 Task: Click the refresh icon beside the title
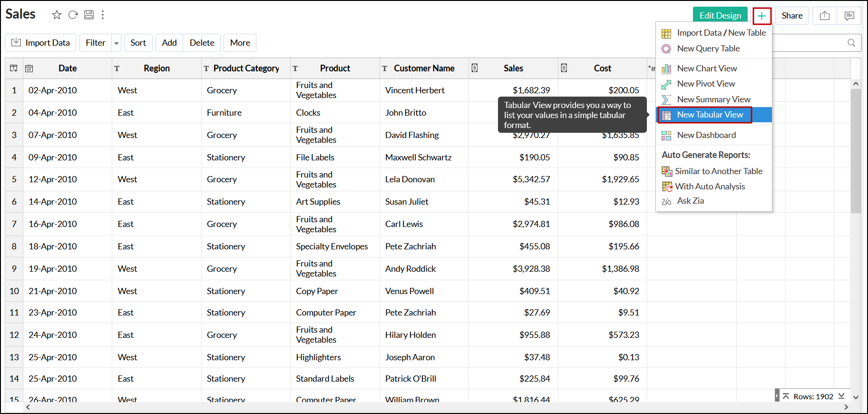(73, 15)
